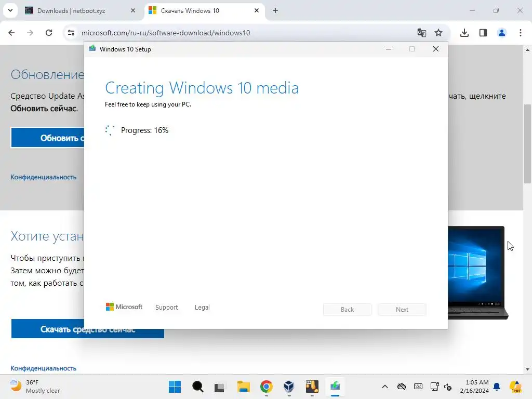This screenshot has height=399, width=532.
Task: Click Скачать средство сейчас button
Action: pos(87,329)
